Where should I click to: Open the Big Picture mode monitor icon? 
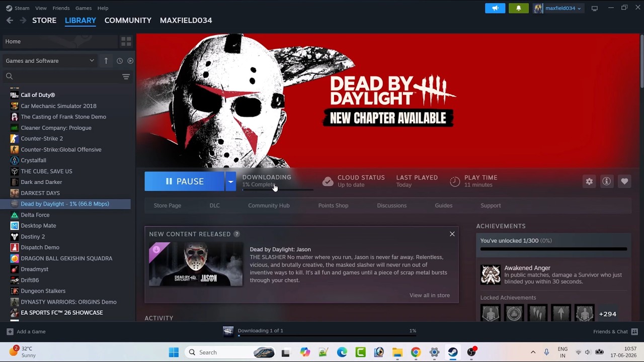click(595, 8)
